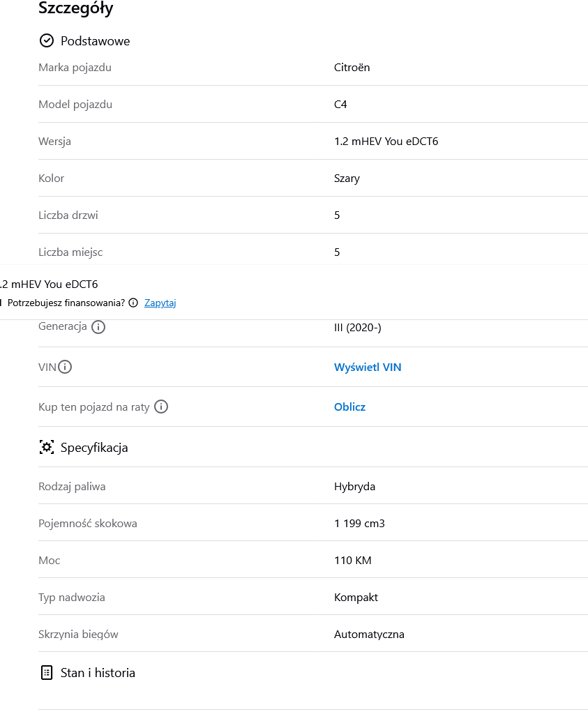The image size is (588, 721).
Task: Click info icon beside VIN label
Action: [65, 367]
